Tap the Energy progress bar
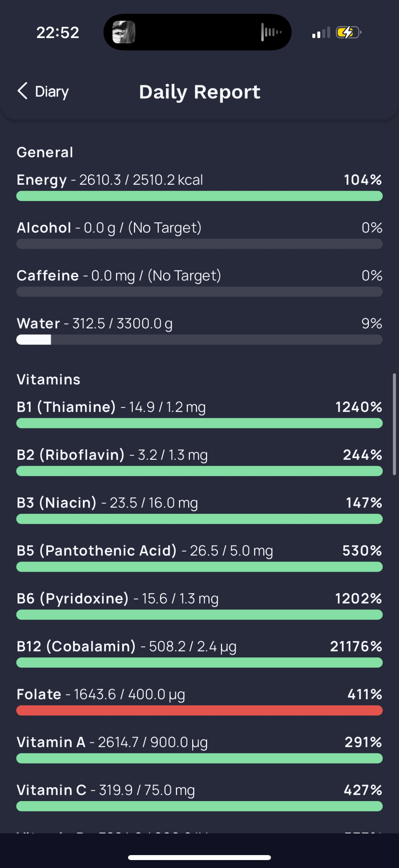The image size is (399, 868). click(199, 196)
